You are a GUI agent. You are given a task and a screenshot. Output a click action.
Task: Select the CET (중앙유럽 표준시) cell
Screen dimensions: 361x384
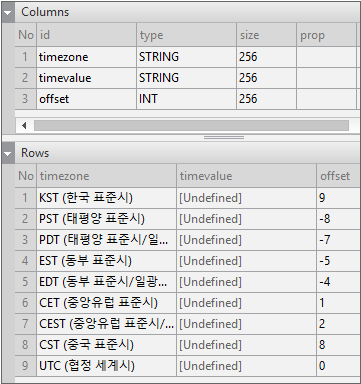click(x=106, y=303)
